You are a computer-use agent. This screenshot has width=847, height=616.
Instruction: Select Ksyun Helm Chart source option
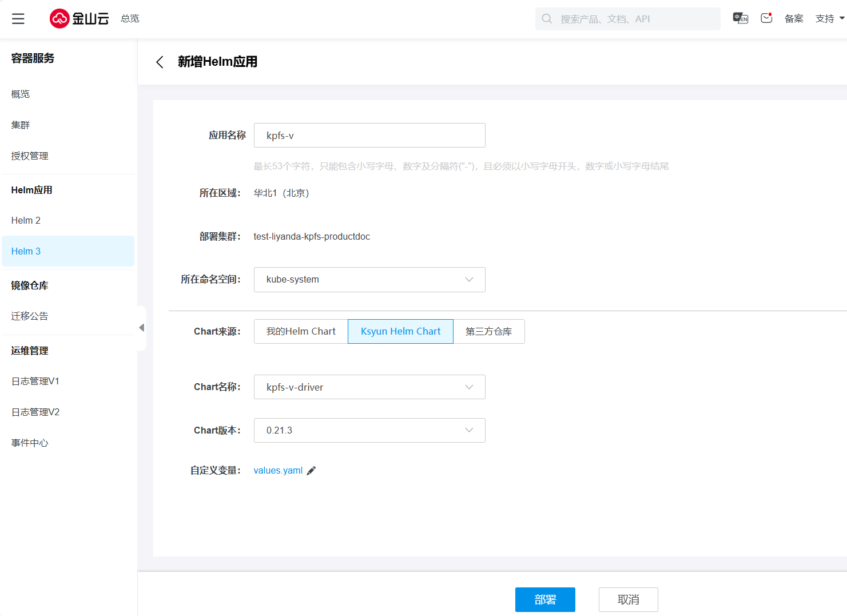point(400,332)
